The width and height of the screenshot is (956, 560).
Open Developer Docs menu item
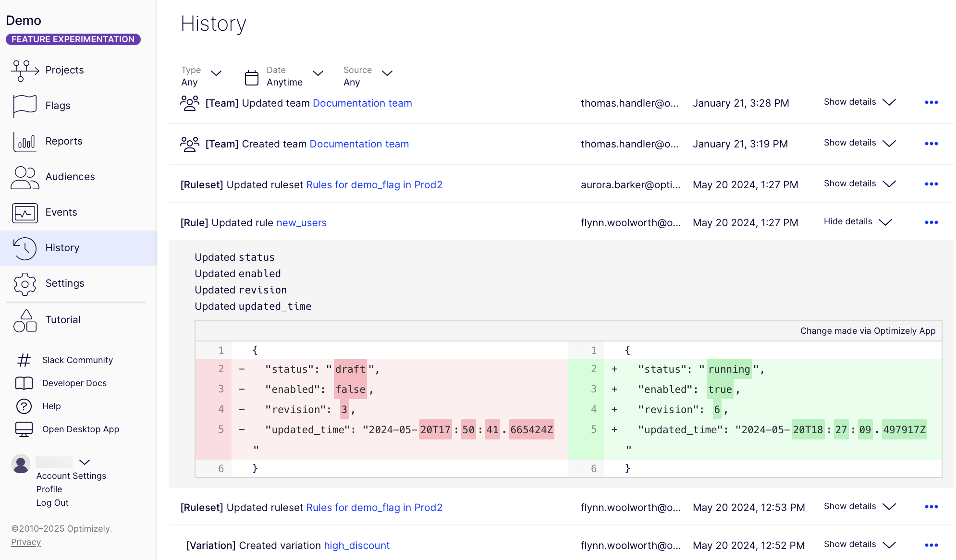(74, 383)
